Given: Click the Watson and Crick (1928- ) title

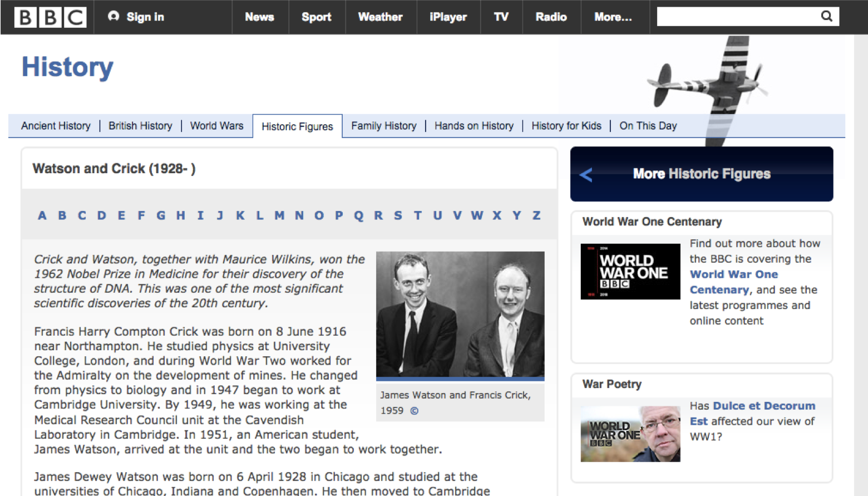Looking at the screenshot, I should point(114,169).
